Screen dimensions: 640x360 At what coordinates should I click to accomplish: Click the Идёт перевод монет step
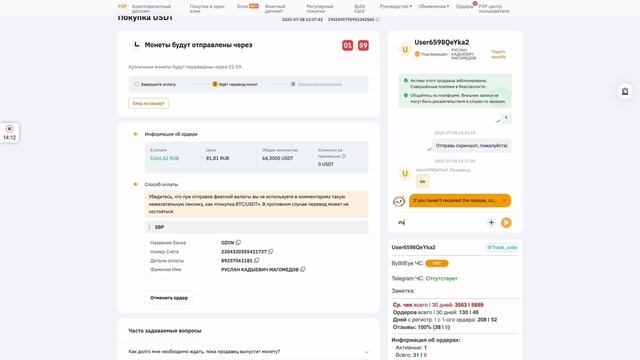[x=235, y=84]
